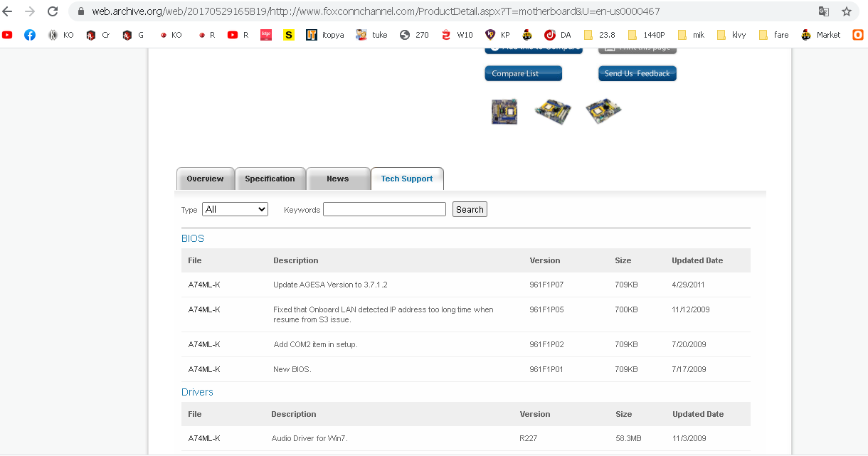
Task: Click the browser back arrow
Action: (x=9, y=11)
